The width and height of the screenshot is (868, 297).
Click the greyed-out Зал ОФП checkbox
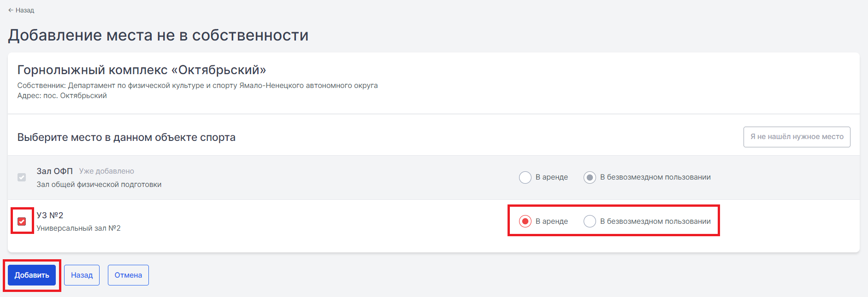coord(22,177)
